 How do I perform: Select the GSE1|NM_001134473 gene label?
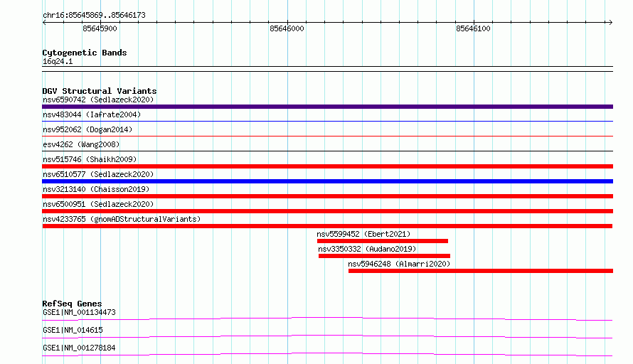79,312
